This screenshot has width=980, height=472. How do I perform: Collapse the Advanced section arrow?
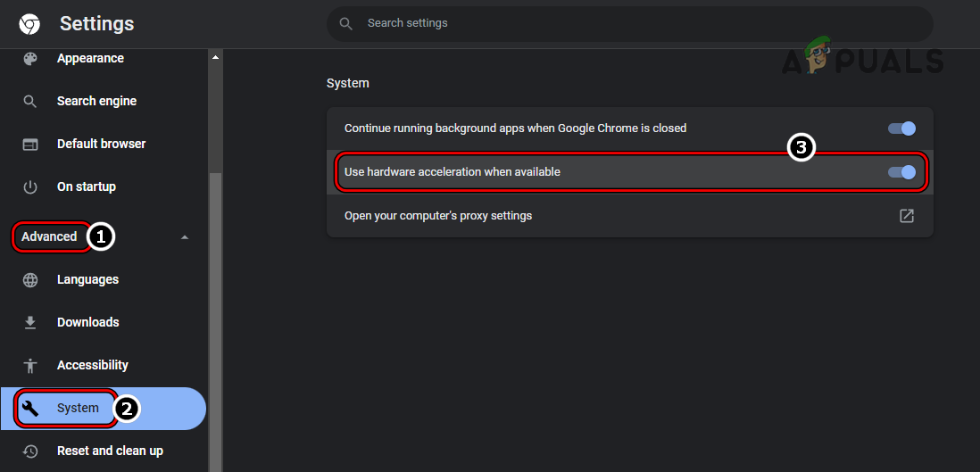185,237
